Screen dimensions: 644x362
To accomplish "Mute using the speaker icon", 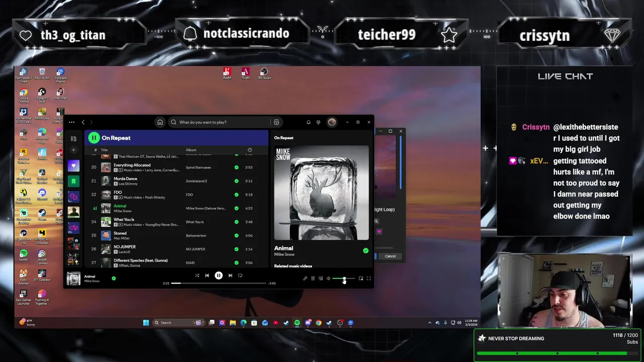I will (328, 279).
